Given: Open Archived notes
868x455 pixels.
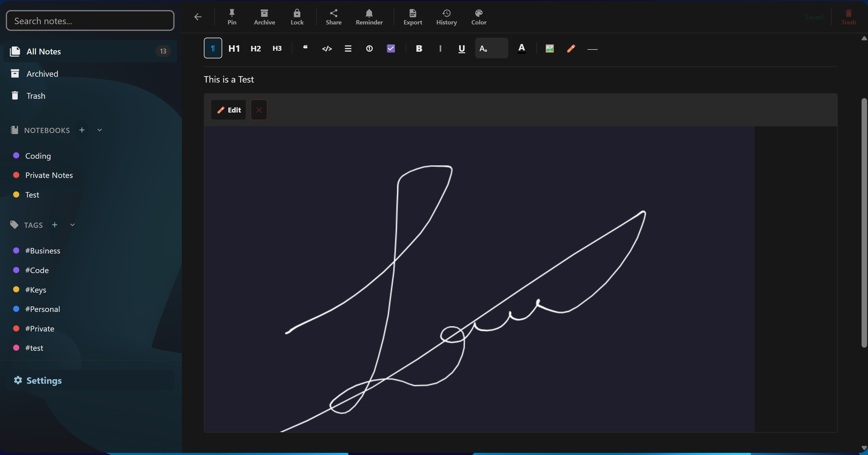Looking at the screenshot, I should tap(90, 73).
